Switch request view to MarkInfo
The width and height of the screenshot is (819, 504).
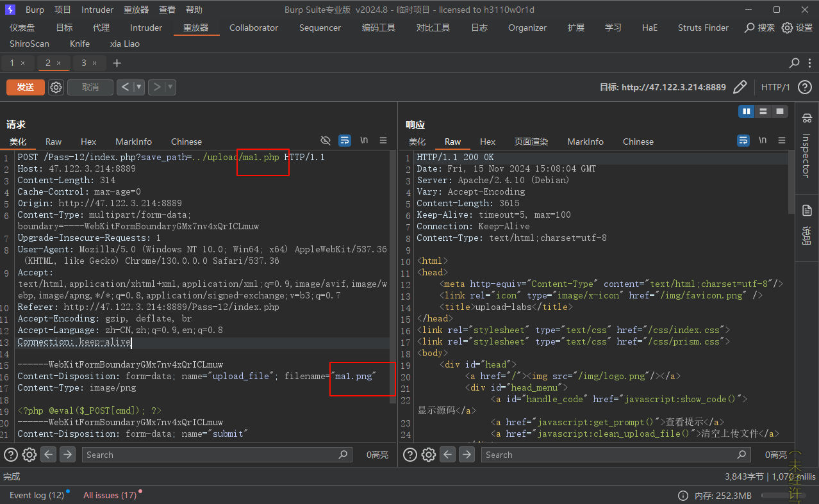[x=133, y=142]
